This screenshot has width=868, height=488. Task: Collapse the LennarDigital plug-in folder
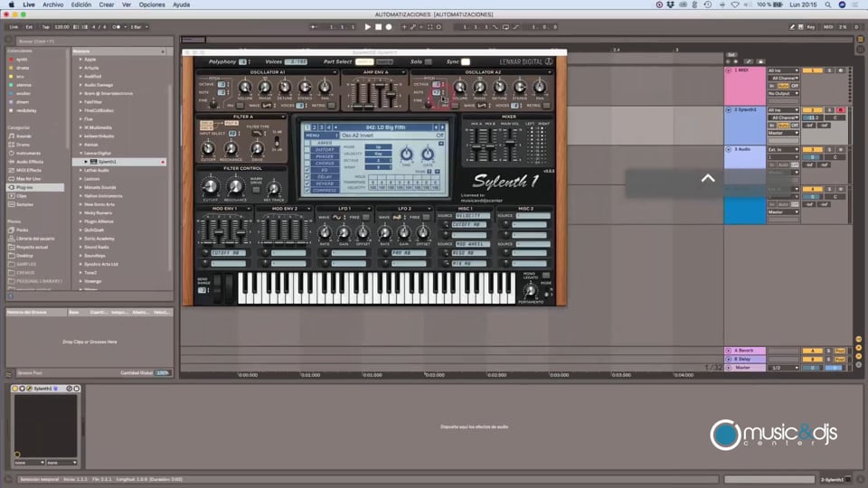tap(80, 153)
